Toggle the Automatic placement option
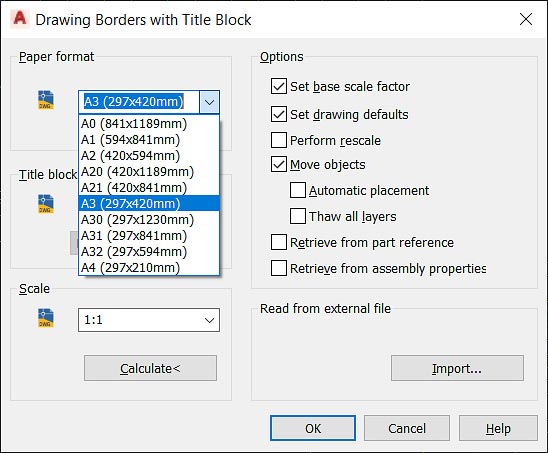The image size is (548, 453). pyautogui.click(x=298, y=190)
